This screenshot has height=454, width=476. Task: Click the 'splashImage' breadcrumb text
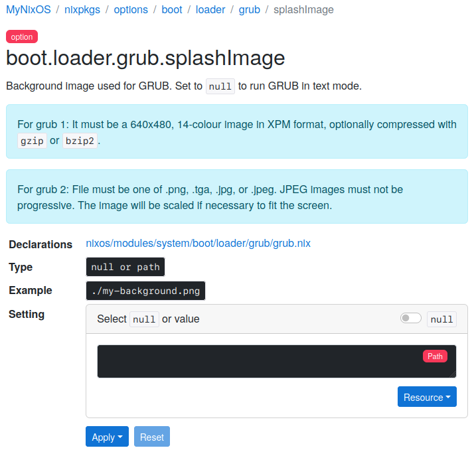click(x=303, y=10)
